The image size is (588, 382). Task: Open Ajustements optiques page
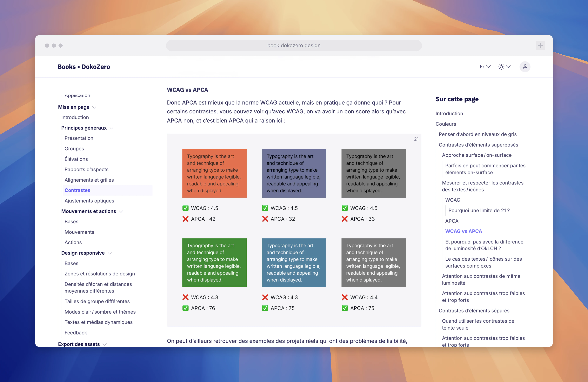point(89,201)
